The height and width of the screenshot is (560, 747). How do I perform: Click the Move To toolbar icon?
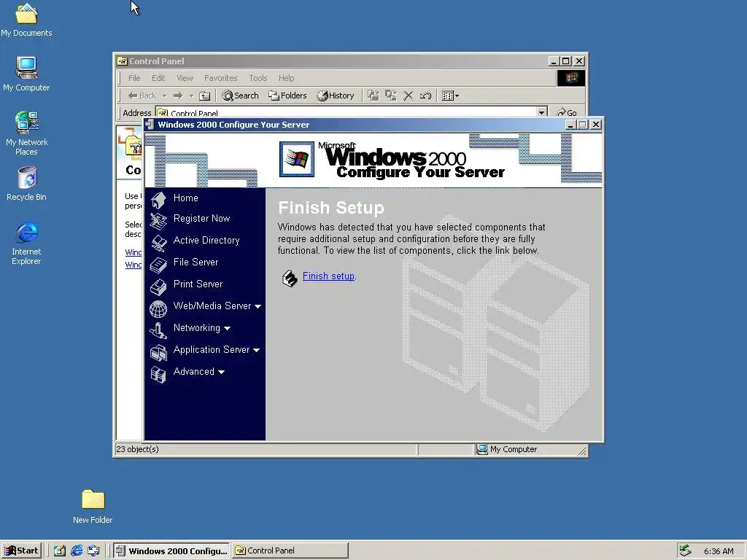tap(373, 96)
